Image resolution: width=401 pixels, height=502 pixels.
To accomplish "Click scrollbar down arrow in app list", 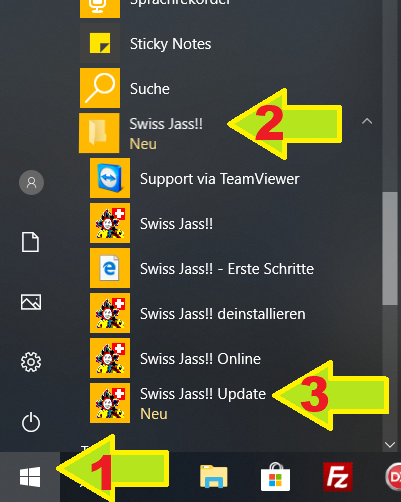I will point(390,444).
